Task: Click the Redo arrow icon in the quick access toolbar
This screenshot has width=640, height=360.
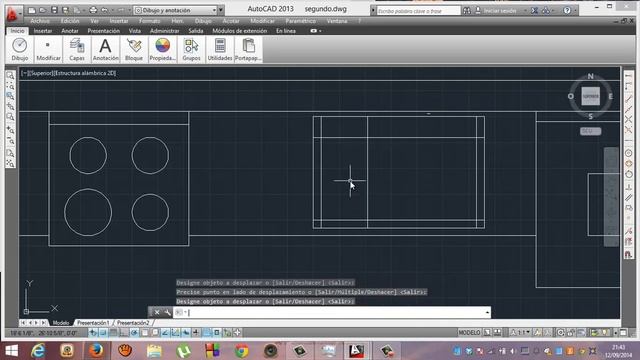Action: pos(121,10)
